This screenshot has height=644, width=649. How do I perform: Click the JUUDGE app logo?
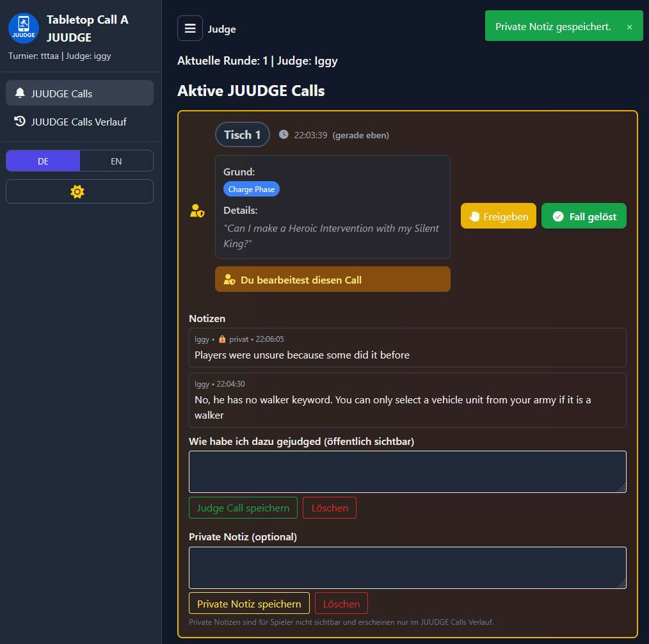[24, 28]
